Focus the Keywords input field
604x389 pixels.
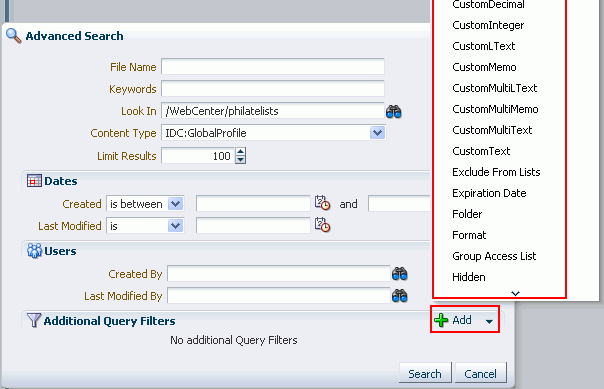(273, 89)
